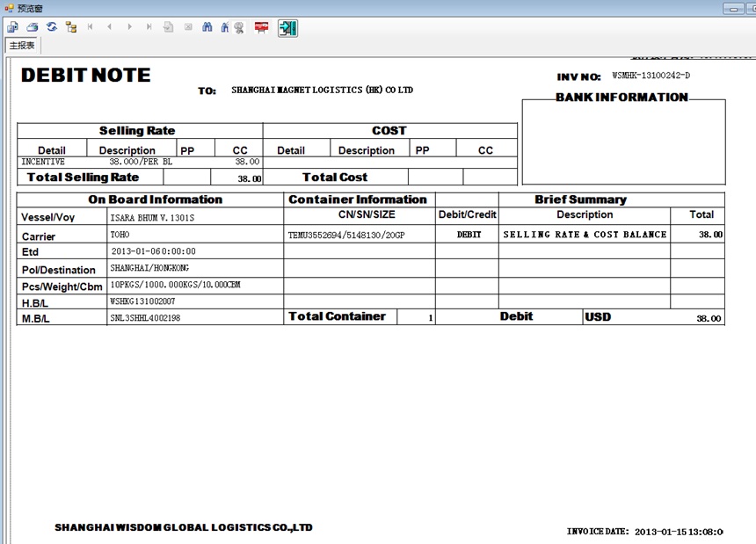Toggle the group tree icon
This screenshot has height=544, width=756.
pos(71,27)
